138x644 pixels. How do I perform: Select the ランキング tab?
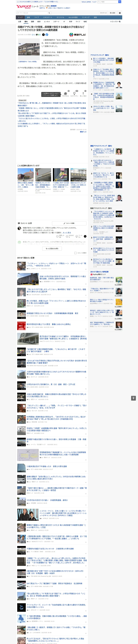tap(86, 17)
